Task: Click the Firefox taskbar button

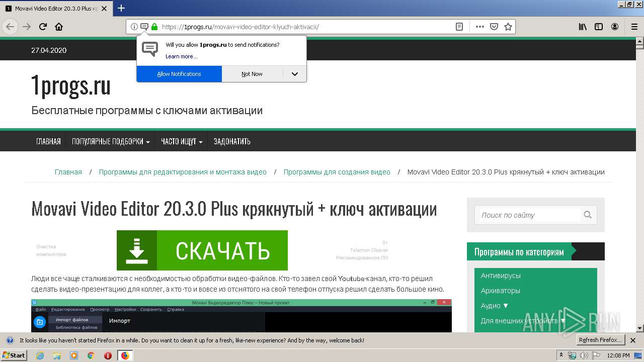Action: point(125,355)
